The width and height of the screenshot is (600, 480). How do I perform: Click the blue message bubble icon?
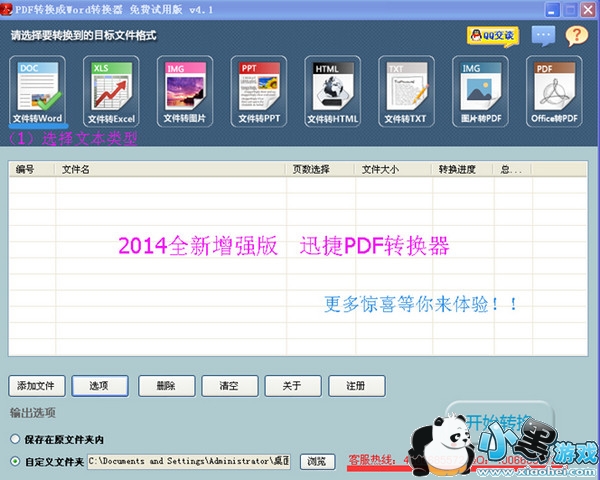tap(543, 36)
